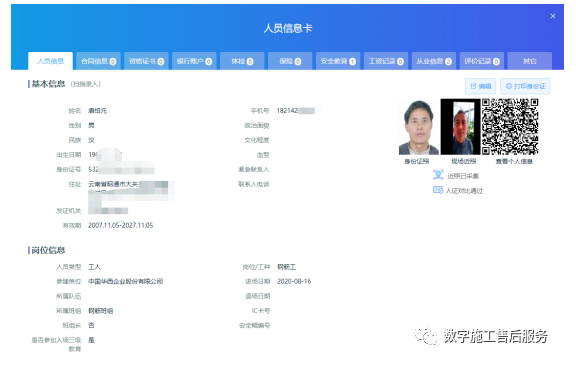Click the ID card photo thumbnail
This screenshot has width=576, height=376.
(419, 127)
